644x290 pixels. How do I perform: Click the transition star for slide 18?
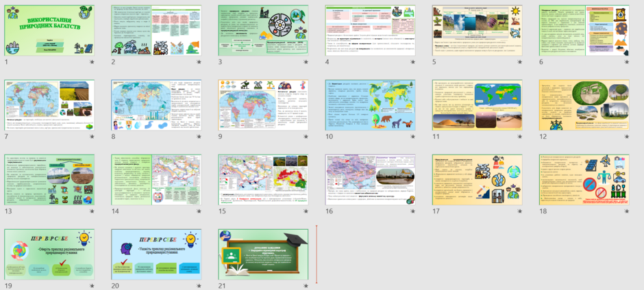click(x=627, y=211)
